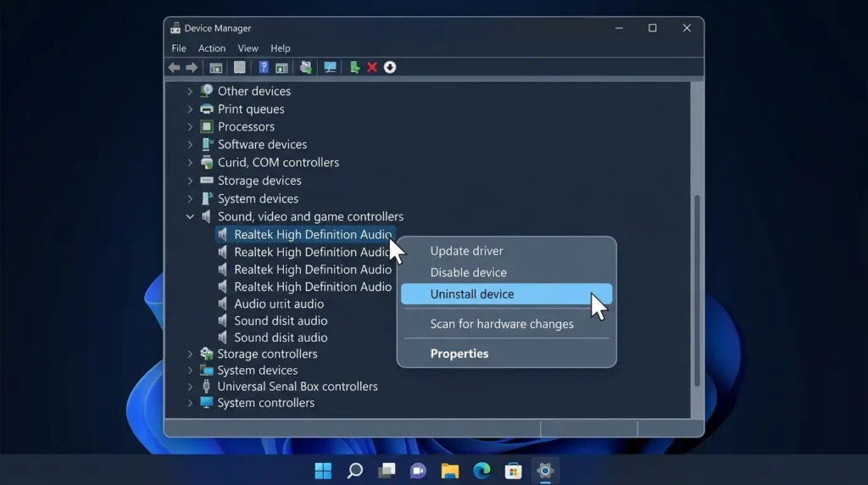The height and width of the screenshot is (485, 868).
Task: Open the Help menu
Action: point(280,48)
